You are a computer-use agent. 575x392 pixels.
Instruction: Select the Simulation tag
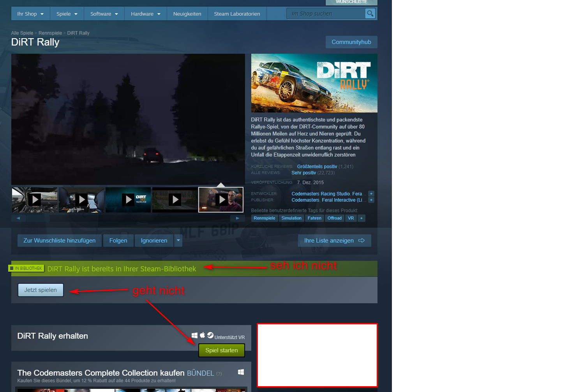(291, 218)
